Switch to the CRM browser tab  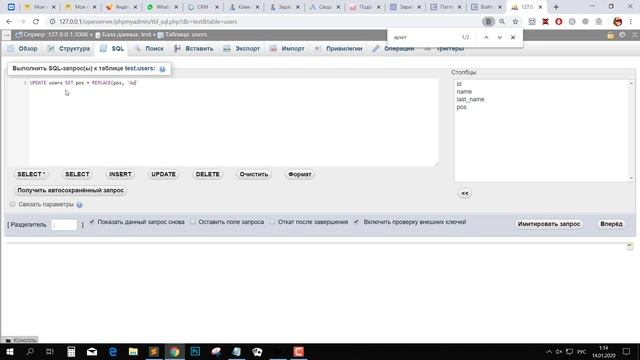[203, 7]
